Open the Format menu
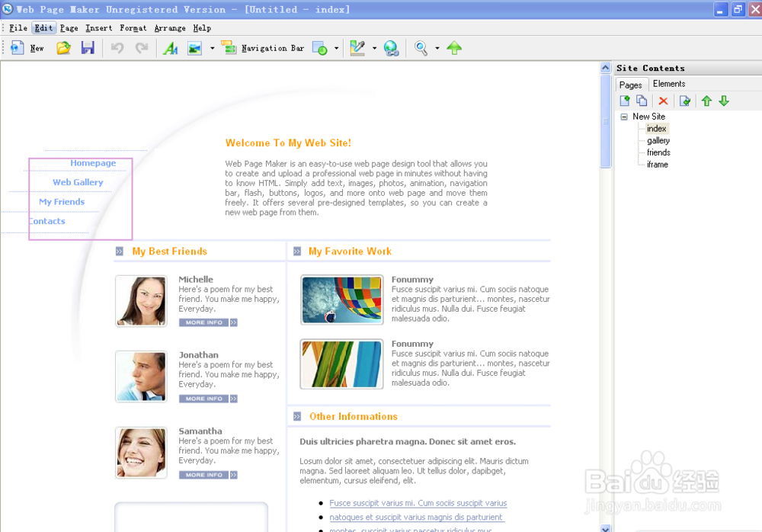The width and height of the screenshot is (762, 532). coord(133,28)
